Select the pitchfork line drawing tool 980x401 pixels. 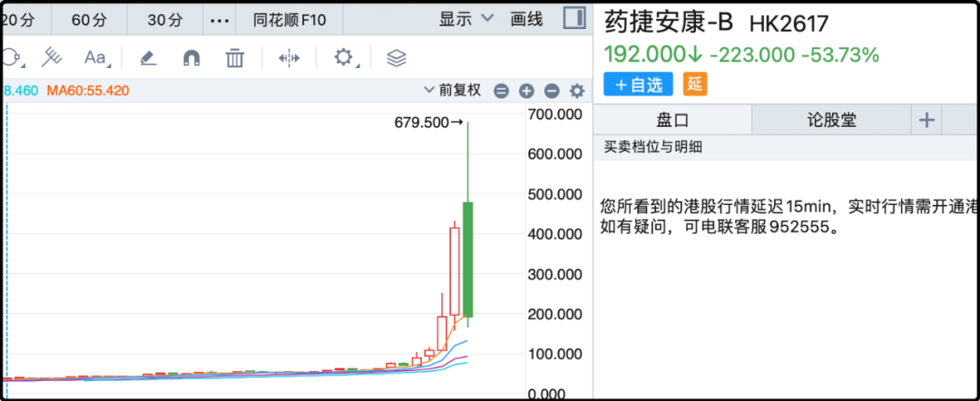click(x=53, y=58)
